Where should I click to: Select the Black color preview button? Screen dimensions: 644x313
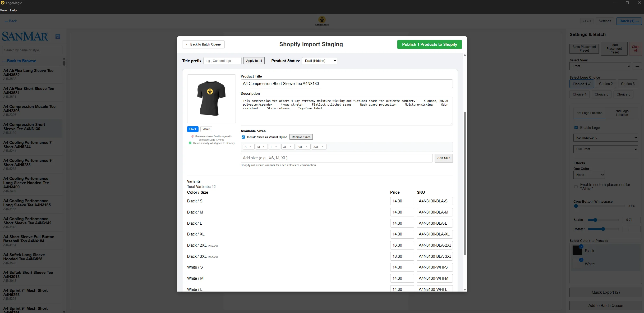(193, 129)
